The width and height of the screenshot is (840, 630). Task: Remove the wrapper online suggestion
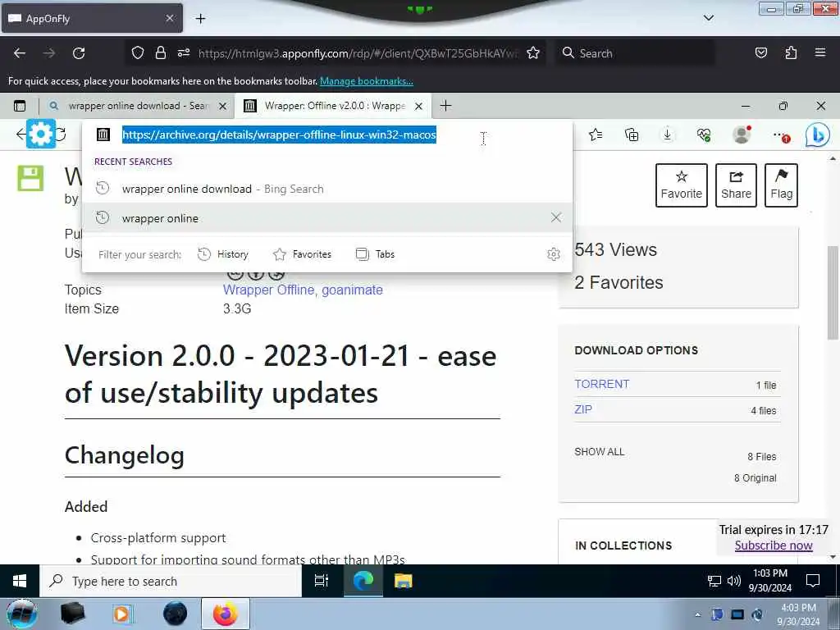click(x=556, y=217)
